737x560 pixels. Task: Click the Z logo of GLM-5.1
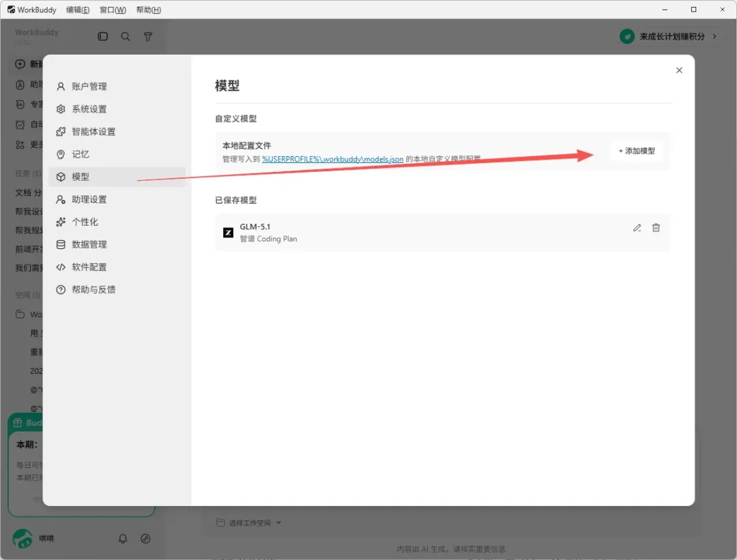[228, 232]
